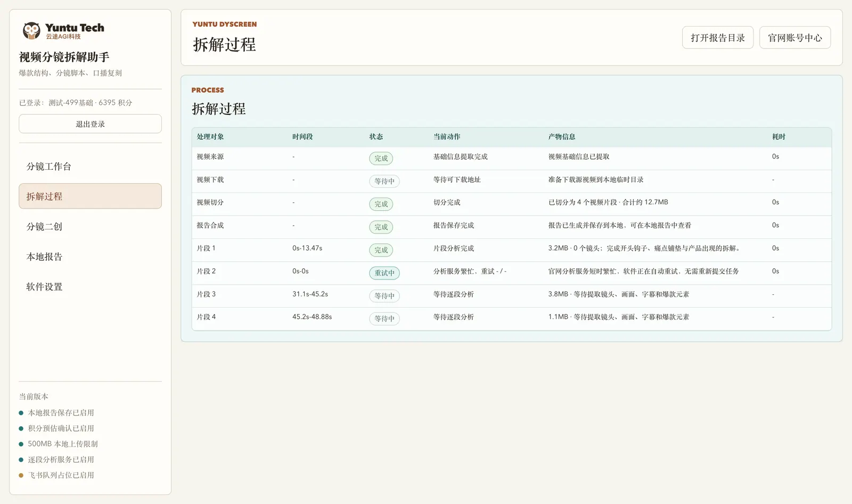This screenshot has width=852, height=504.
Task: Click 等待中 status badge for 片段 3
Action: 384,295
